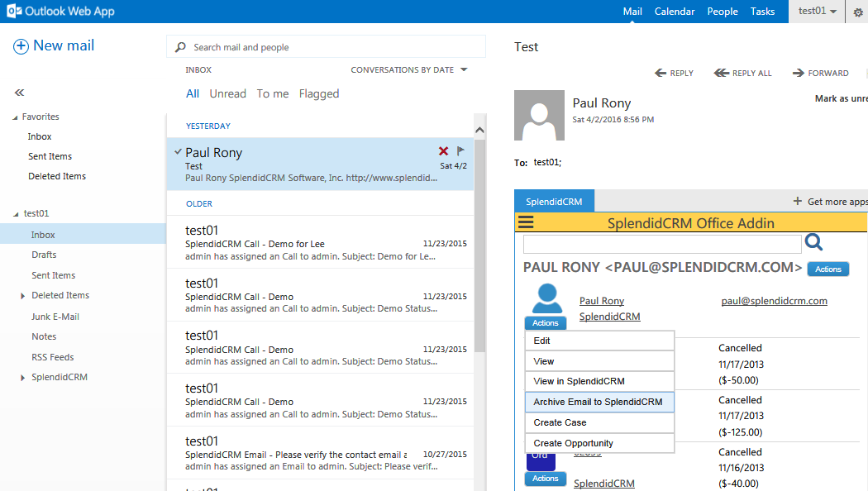The image size is (868, 491).
Task: Open the settings gear icon
Action: click(x=857, y=12)
